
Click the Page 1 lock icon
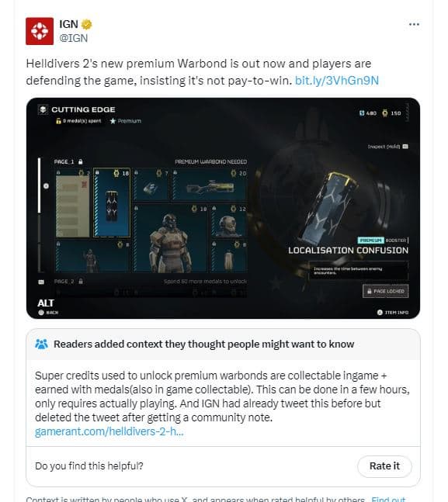coord(81,161)
